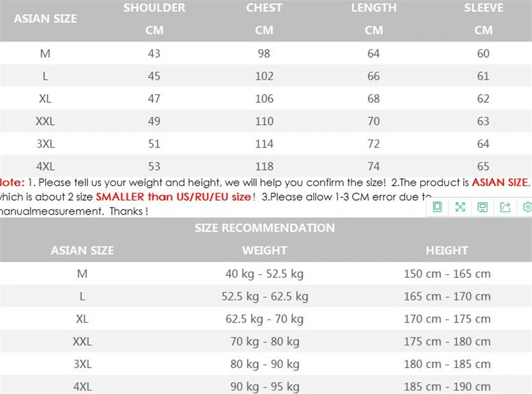Viewport: 532px width, 394px height.
Task: Click red text SMALLER than US/RU/EU size
Action: pos(174,197)
